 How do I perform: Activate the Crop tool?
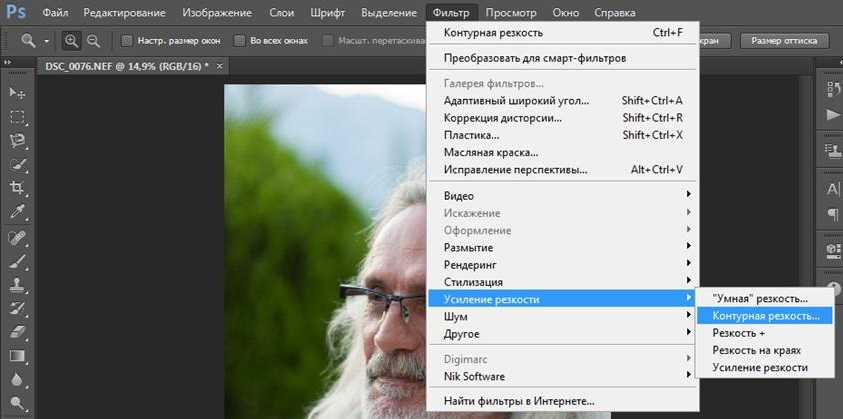(x=17, y=188)
